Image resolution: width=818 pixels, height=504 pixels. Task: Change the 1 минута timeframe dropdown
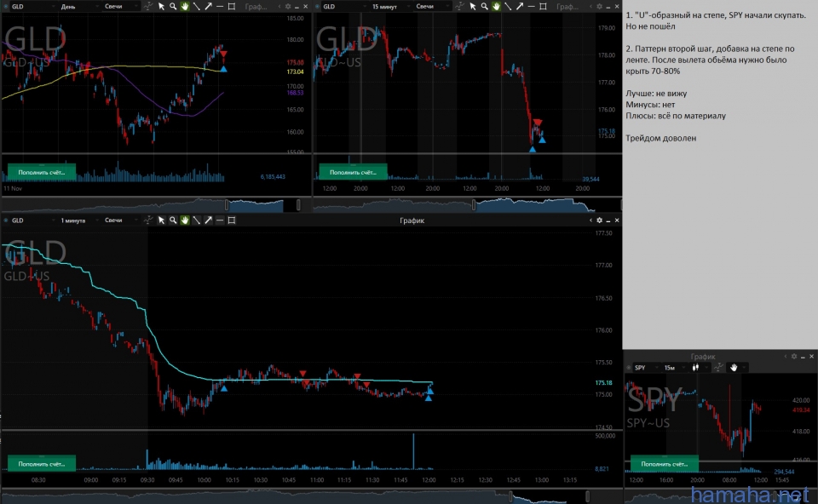[78, 220]
